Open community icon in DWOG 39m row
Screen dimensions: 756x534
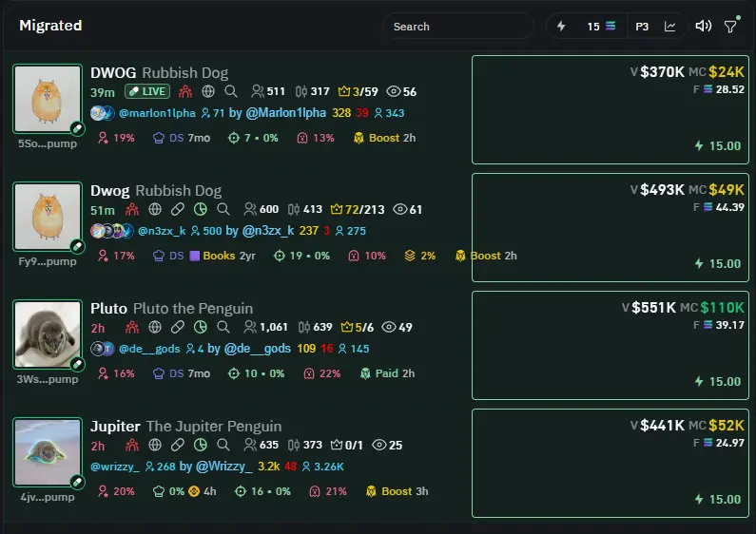click(185, 91)
